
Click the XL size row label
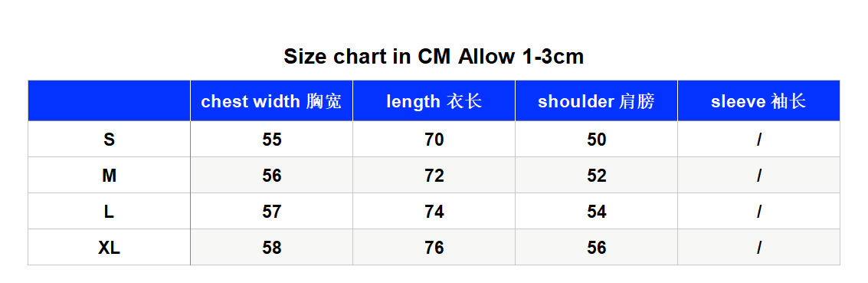pos(109,248)
